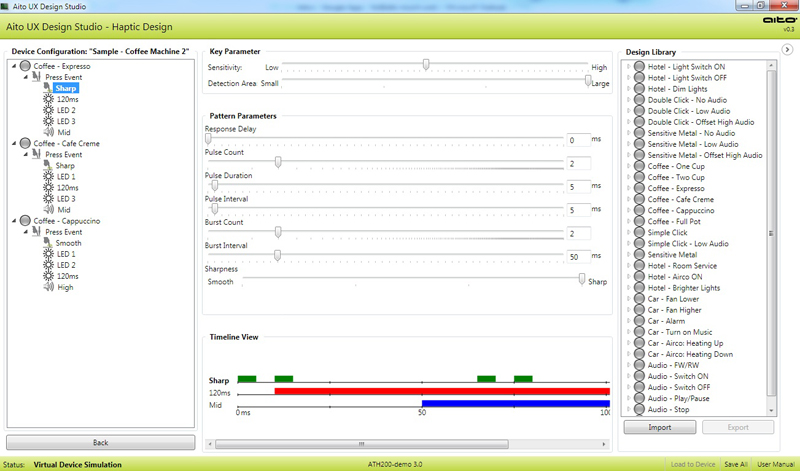Click the Pulse Count slider handle
This screenshot has height=471, width=800.
[x=278, y=162]
